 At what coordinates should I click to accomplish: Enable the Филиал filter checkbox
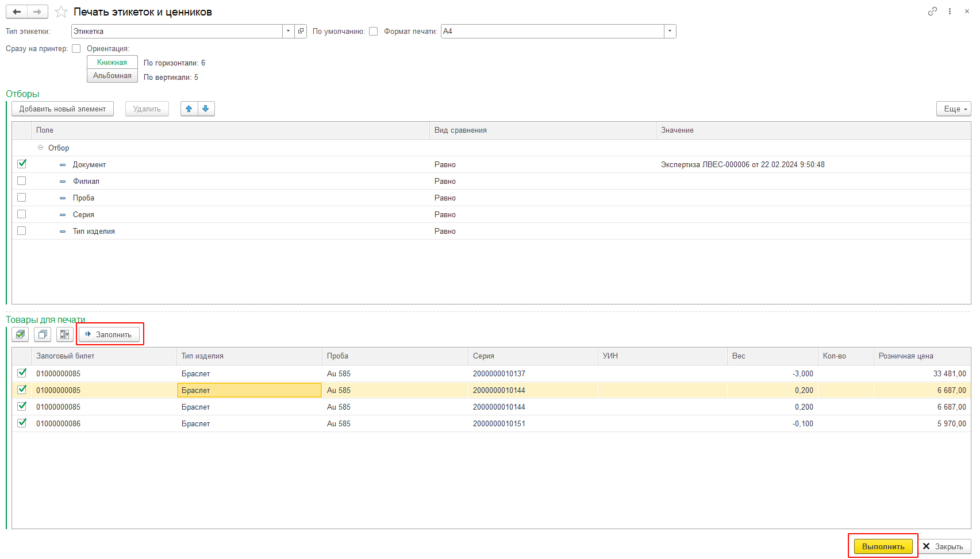[x=22, y=181]
